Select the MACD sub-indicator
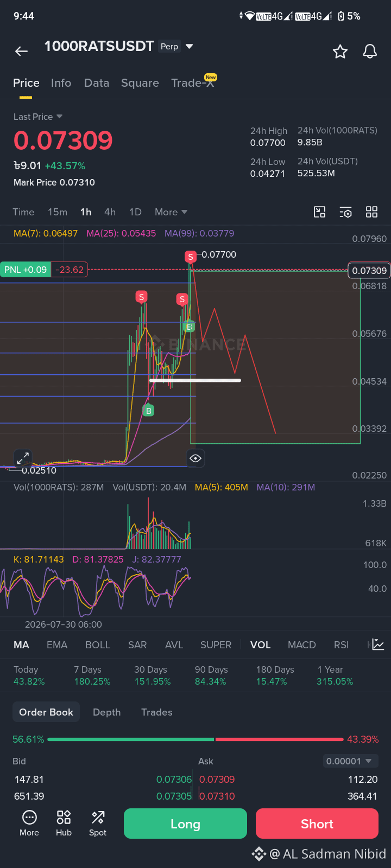Image resolution: width=391 pixels, height=868 pixels. (302, 645)
